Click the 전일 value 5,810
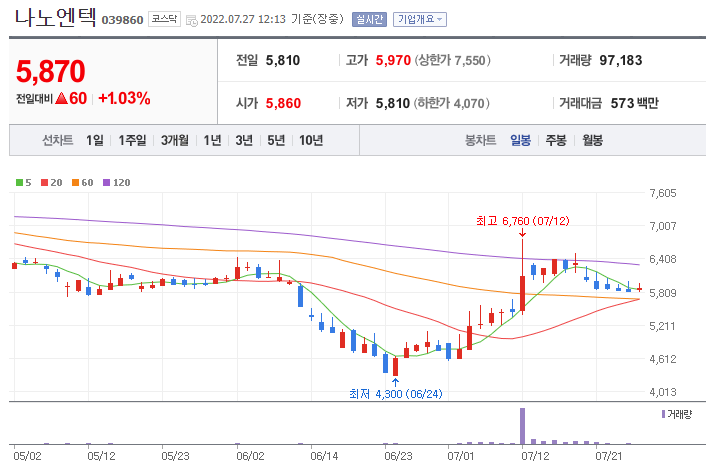 click(x=283, y=60)
